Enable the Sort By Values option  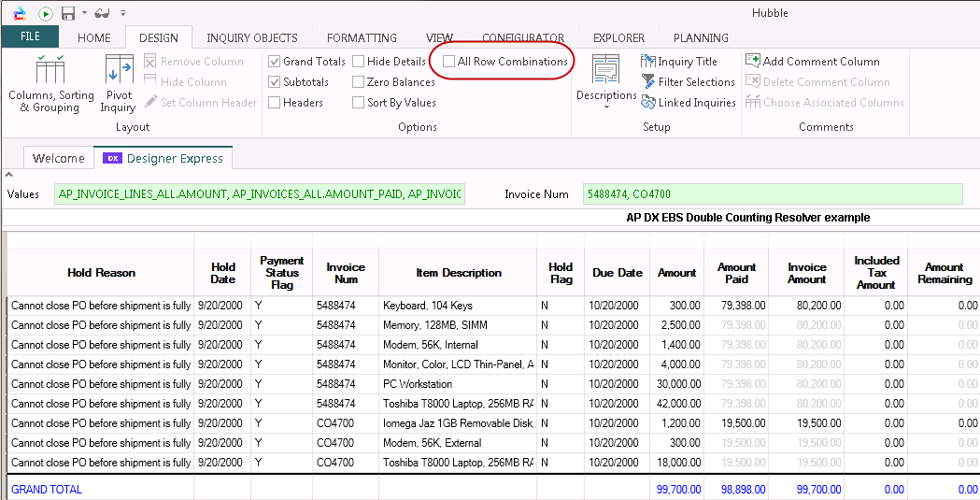coord(359,103)
